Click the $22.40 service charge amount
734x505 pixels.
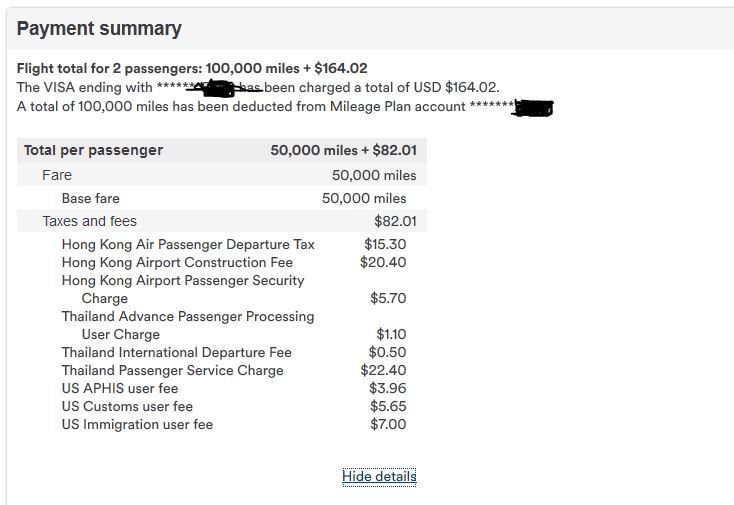coord(383,370)
